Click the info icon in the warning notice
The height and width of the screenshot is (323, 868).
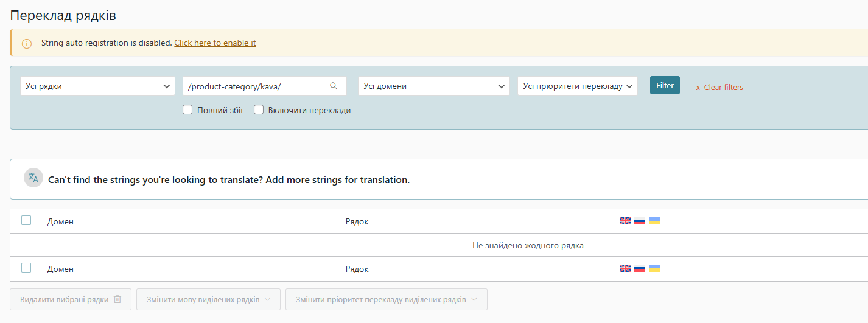pos(27,44)
